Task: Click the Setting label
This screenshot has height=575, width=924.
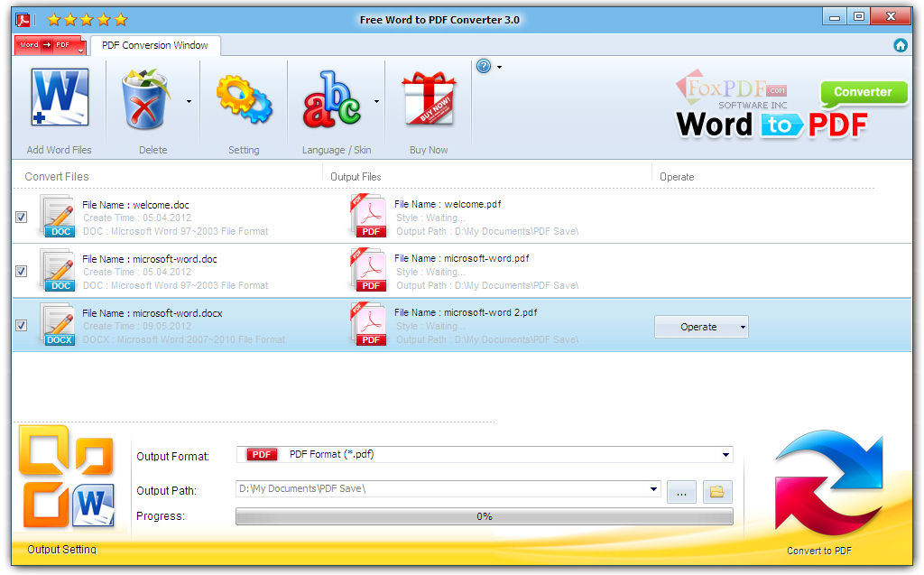Action: pyautogui.click(x=244, y=150)
